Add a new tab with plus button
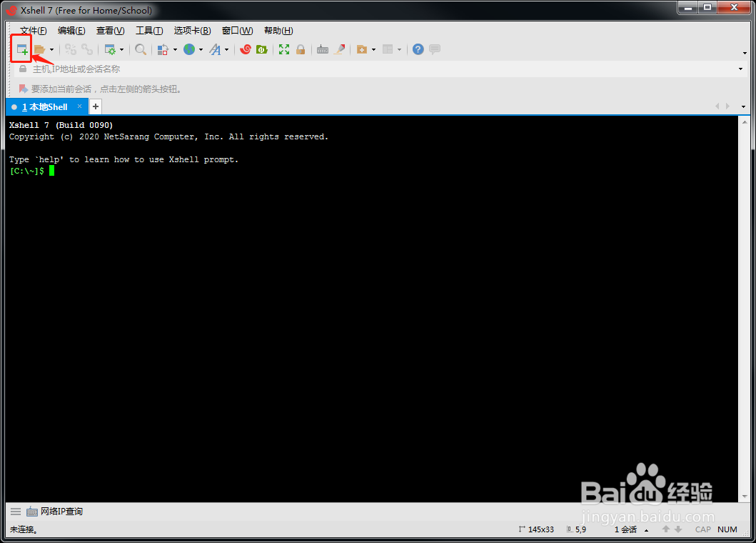 (96, 106)
